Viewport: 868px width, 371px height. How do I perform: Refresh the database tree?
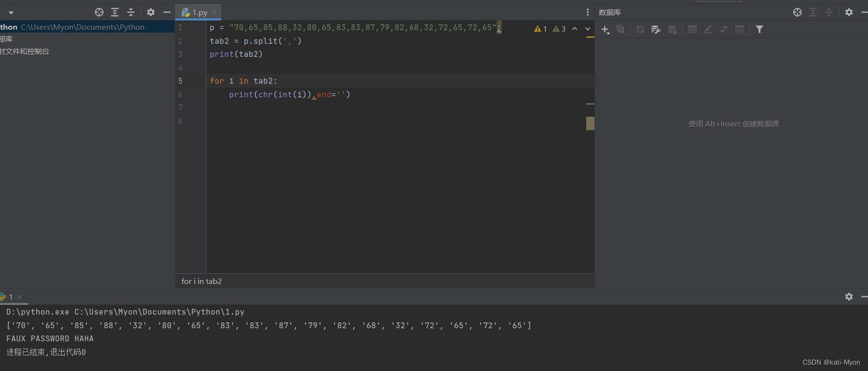coord(640,29)
